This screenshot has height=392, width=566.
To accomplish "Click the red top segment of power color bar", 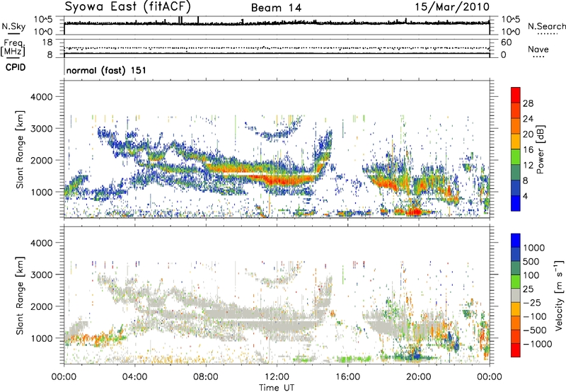I will tap(516, 95).
